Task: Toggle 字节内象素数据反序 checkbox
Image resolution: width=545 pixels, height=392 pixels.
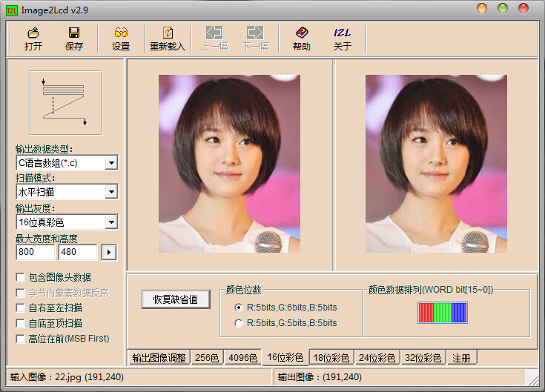Action: point(20,293)
